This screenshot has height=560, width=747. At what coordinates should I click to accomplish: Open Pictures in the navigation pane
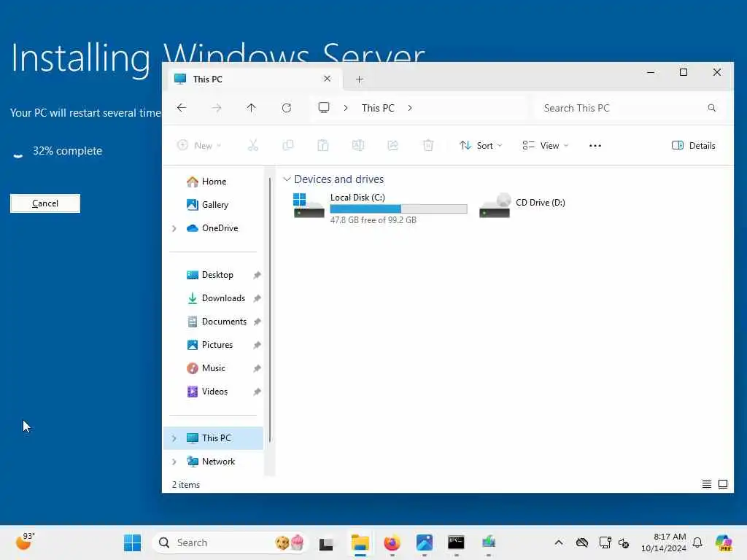pos(215,345)
